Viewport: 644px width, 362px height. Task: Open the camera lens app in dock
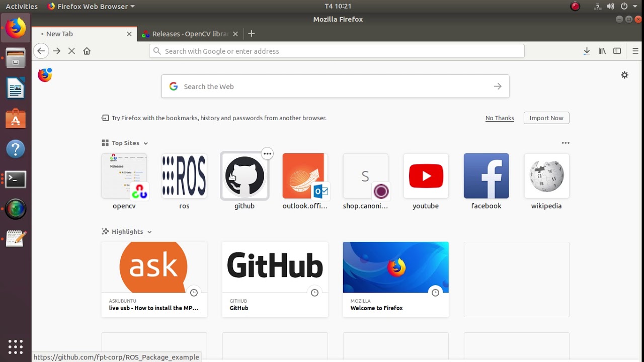point(16,209)
